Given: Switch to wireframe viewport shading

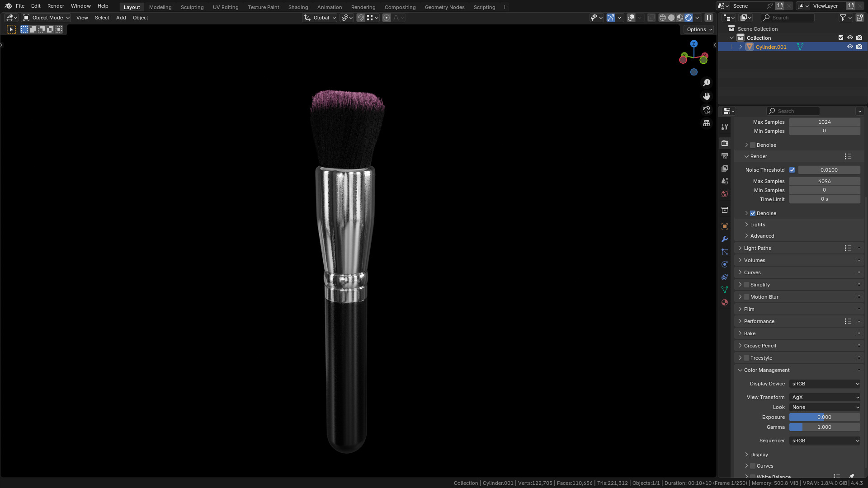Looking at the screenshot, I should 663,18.
